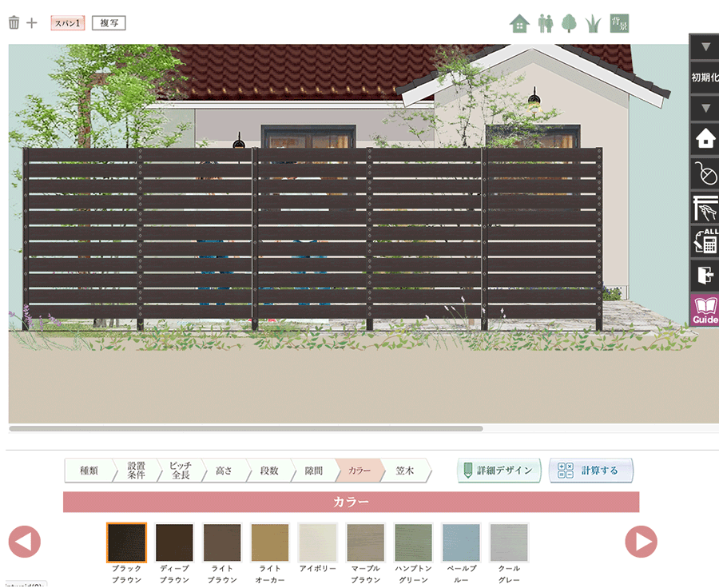This screenshot has width=719, height=588.
Task: Click the exit door icon
Action: [705, 276]
